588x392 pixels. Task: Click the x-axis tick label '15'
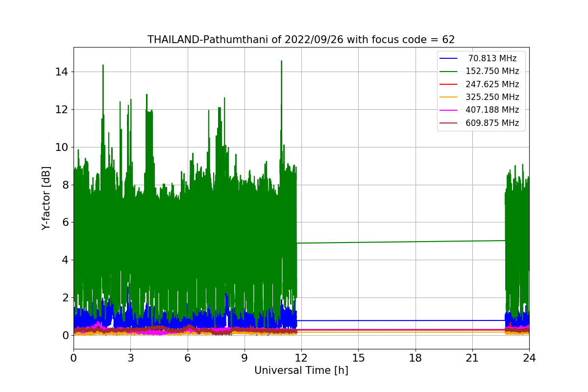click(358, 358)
